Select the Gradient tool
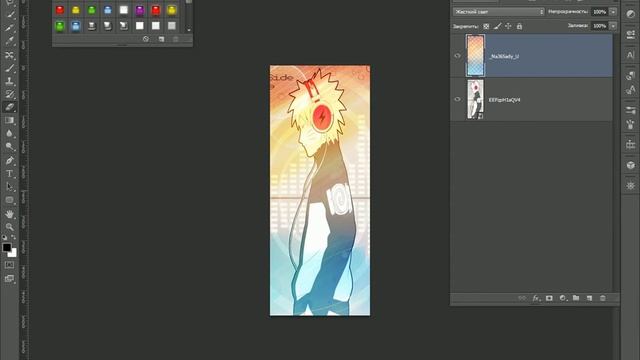The width and height of the screenshot is (640, 360). point(9,120)
